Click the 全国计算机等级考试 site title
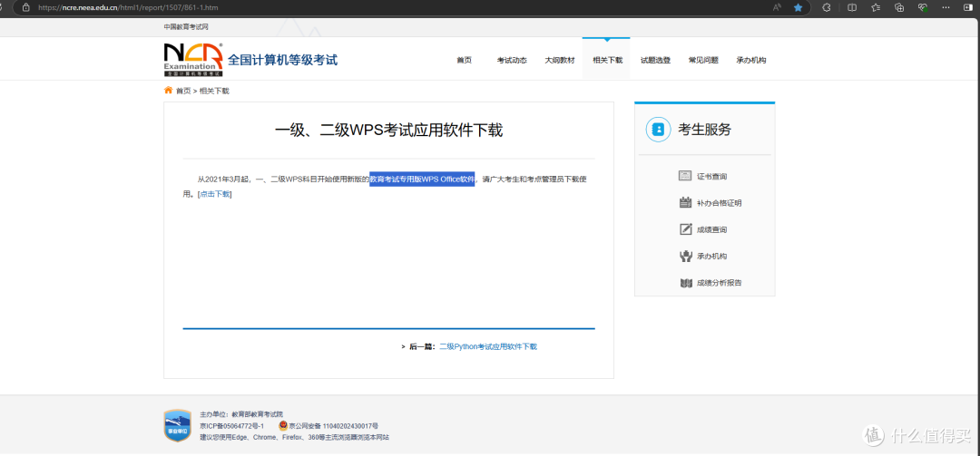The height and width of the screenshot is (456, 980). click(x=282, y=60)
